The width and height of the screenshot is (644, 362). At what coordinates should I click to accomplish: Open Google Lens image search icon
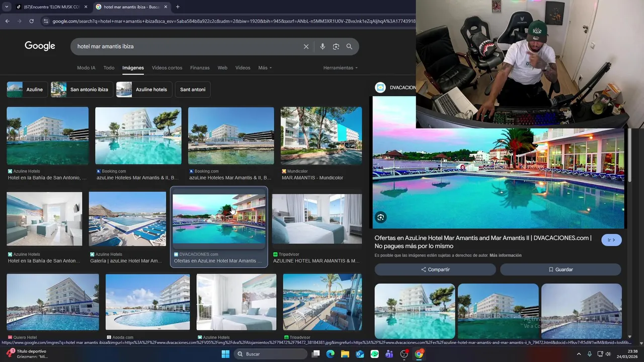(x=336, y=46)
